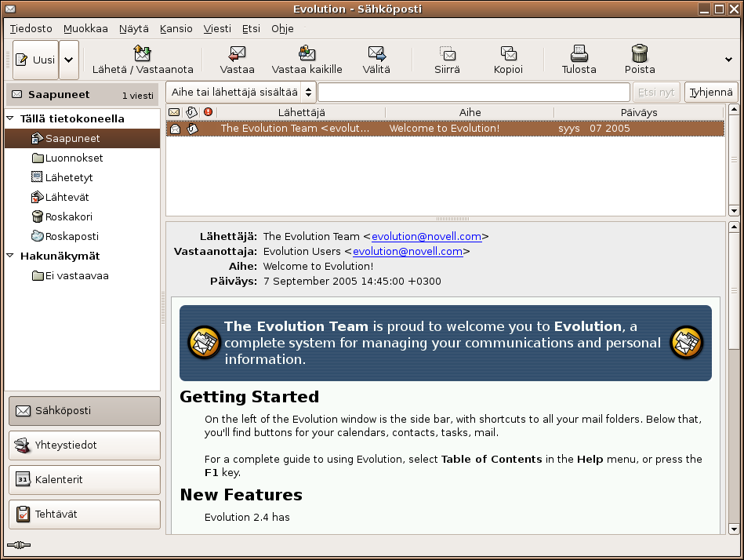Screen dimensions: 744x560
Task: Click the Tyhjennä button
Action: pos(711,92)
